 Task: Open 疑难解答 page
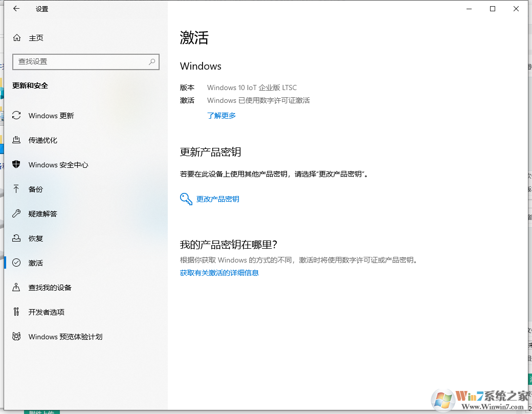click(x=43, y=214)
